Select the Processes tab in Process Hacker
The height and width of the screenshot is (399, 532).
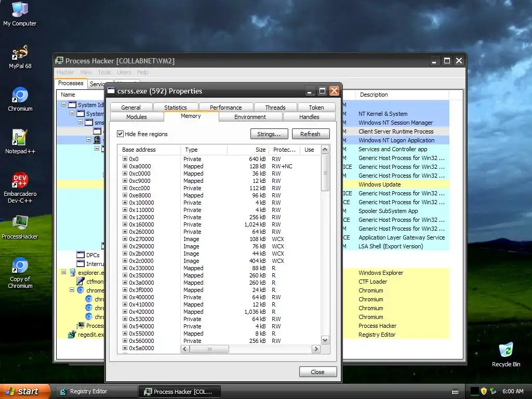point(71,83)
